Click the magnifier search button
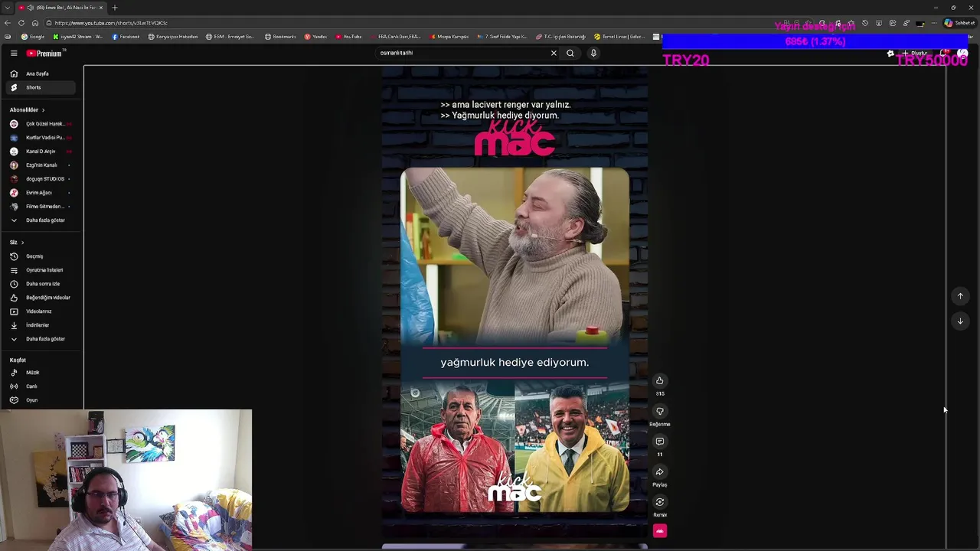The width and height of the screenshot is (980, 551). coord(570,53)
